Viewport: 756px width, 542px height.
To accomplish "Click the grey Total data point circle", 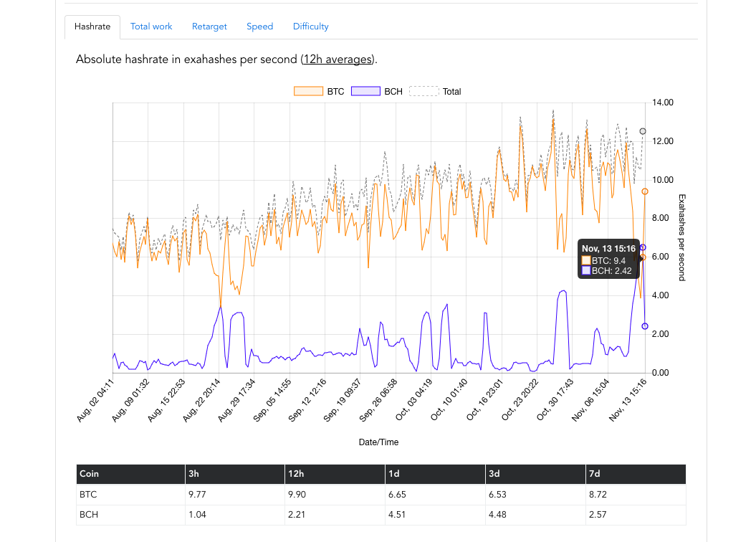I will [643, 131].
